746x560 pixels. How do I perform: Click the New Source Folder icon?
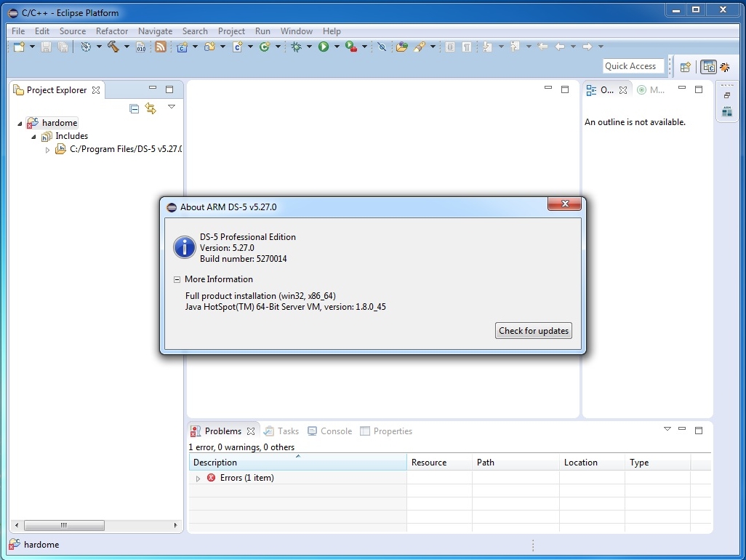coord(209,47)
